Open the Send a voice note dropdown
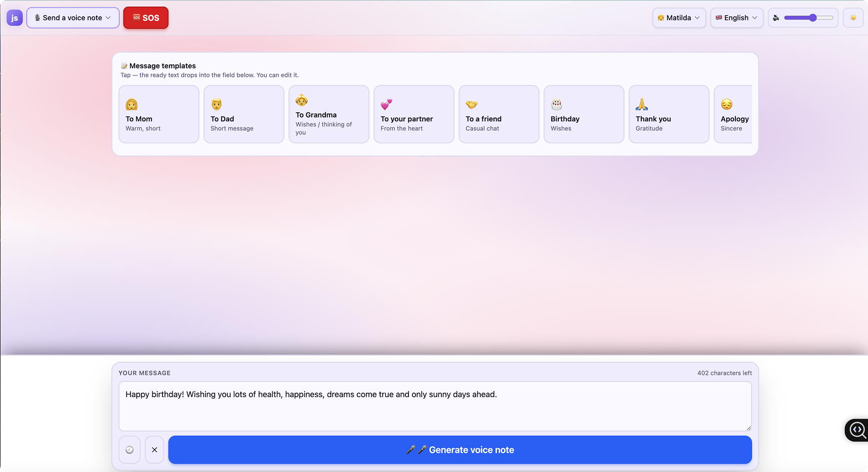The width and height of the screenshot is (868, 472). pos(73,18)
